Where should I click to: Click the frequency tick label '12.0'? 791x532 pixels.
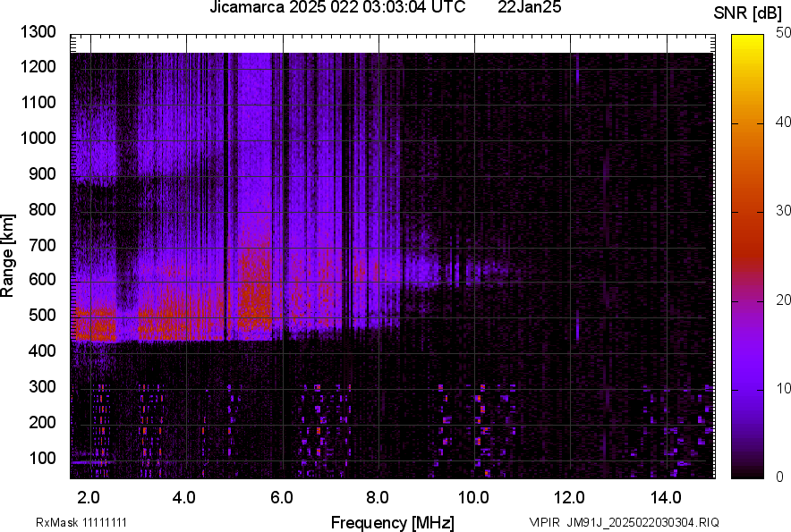[x=569, y=498]
